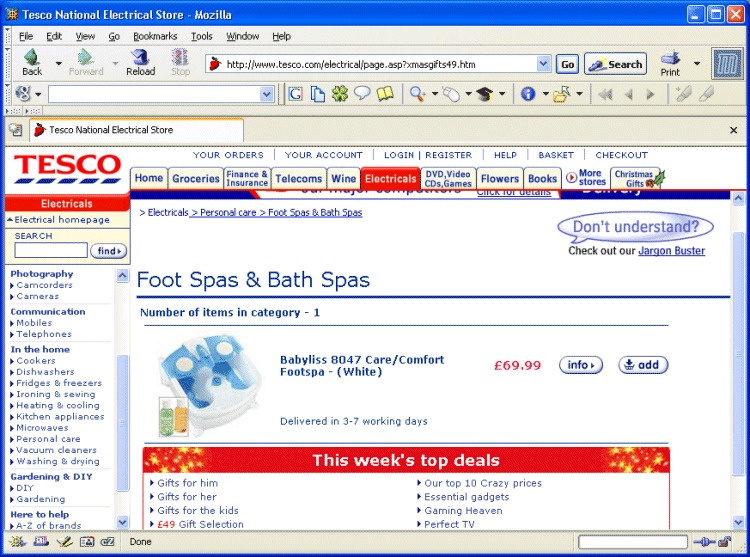Click the security padlock icon in status bar
This screenshot has width=750, height=557.
click(x=725, y=542)
